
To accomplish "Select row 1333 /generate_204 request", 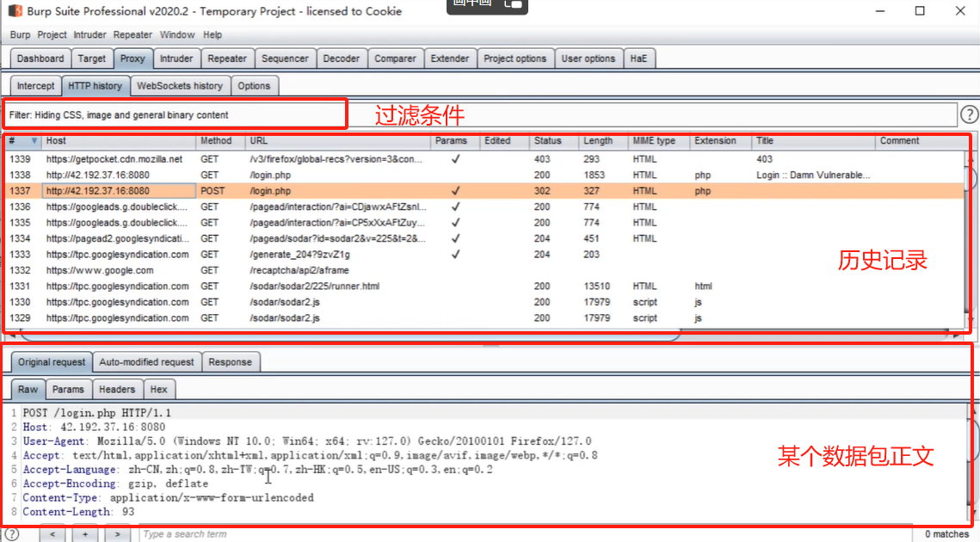I will pyautogui.click(x=484, y=255).
